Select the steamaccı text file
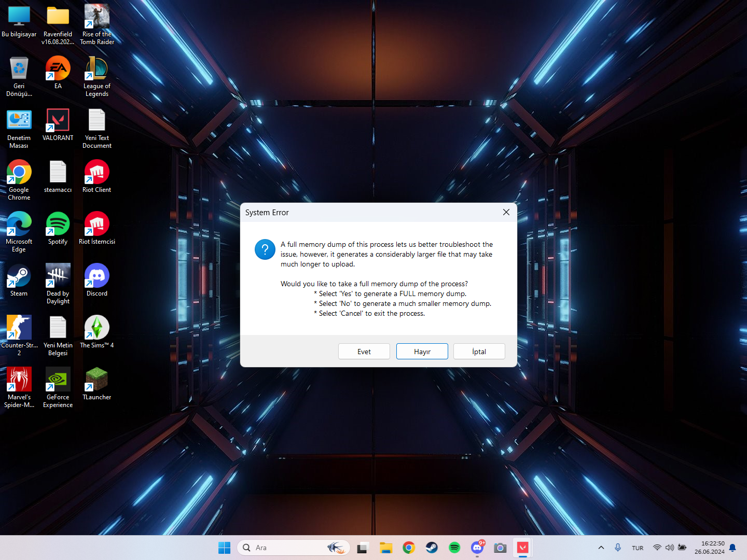The height and width of the screenshot is (560, 747). [58, 176]
